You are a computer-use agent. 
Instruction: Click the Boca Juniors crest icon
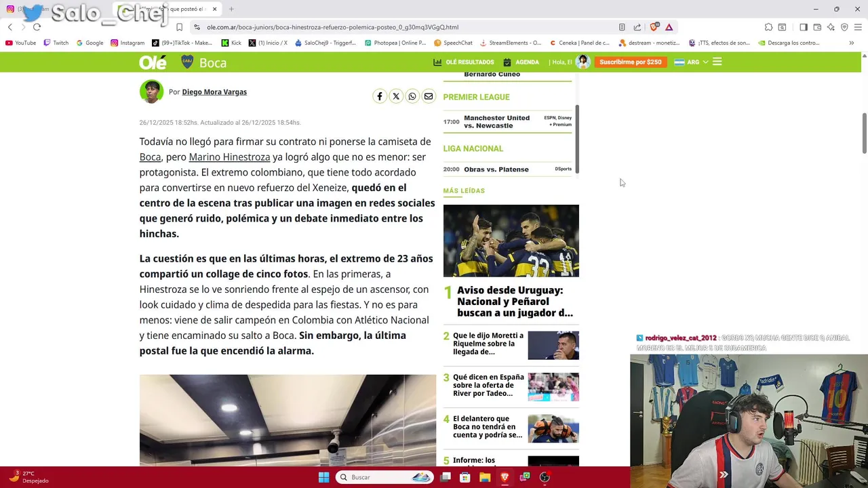pyautogui.click(x=187, y=62)
